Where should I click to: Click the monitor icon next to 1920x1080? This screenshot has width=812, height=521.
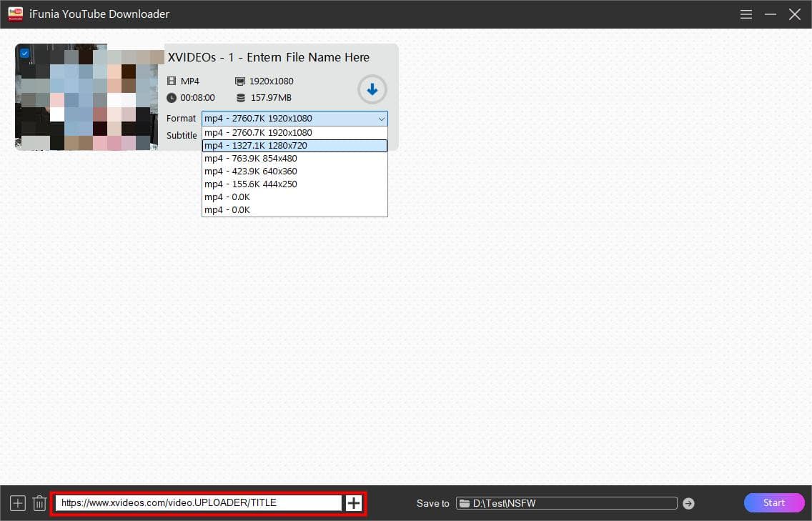coord(239,81)
